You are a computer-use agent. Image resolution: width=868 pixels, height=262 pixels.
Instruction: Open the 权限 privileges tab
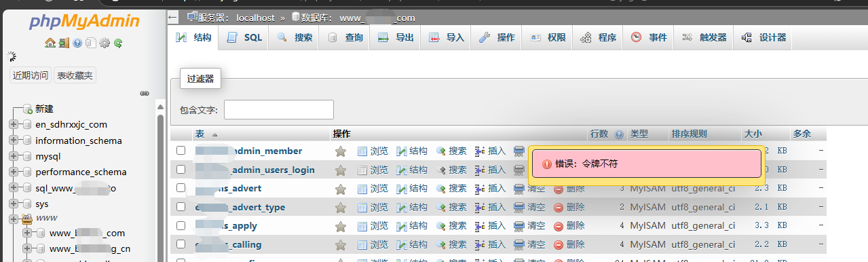click(548, 38)
